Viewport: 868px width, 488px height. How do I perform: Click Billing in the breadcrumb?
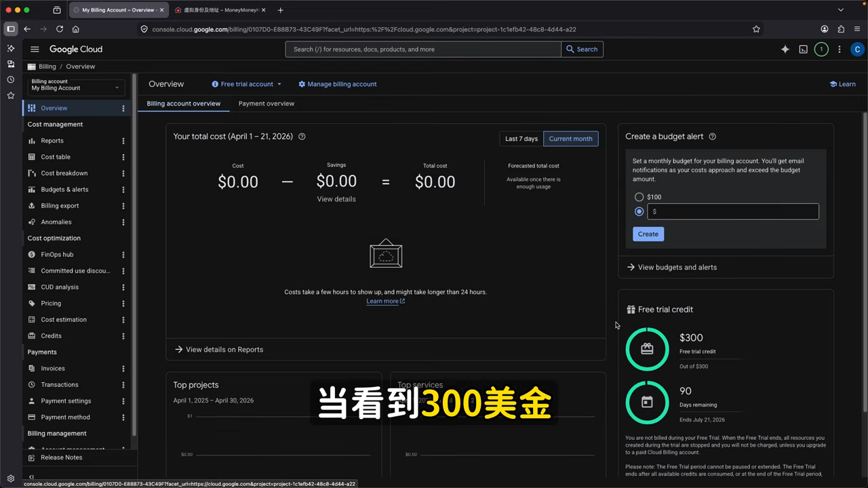(x=47, y=66)
